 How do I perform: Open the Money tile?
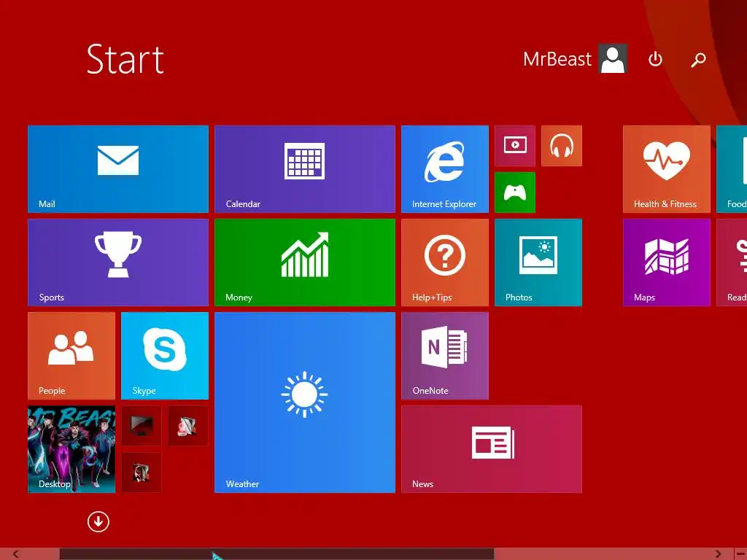tap(305, 262)
